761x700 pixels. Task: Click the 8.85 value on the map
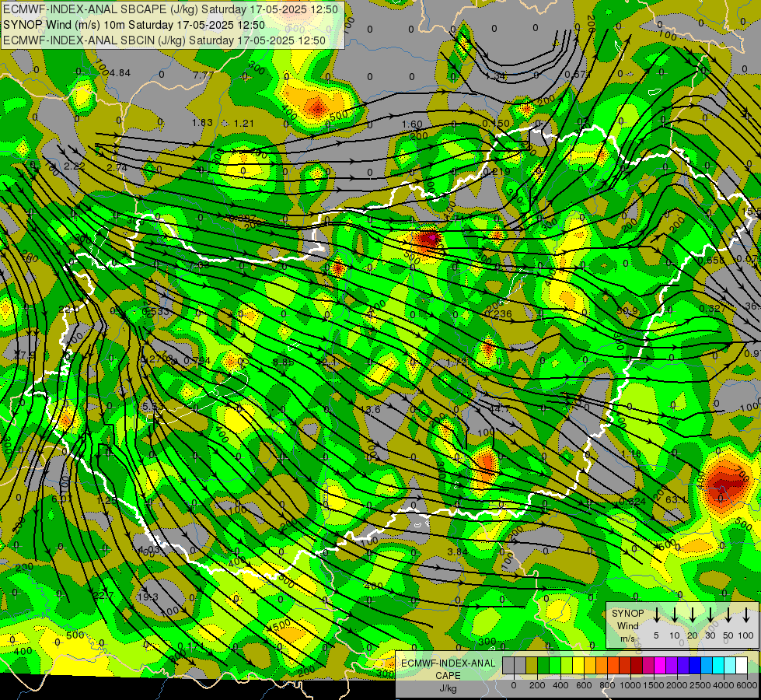283,362
